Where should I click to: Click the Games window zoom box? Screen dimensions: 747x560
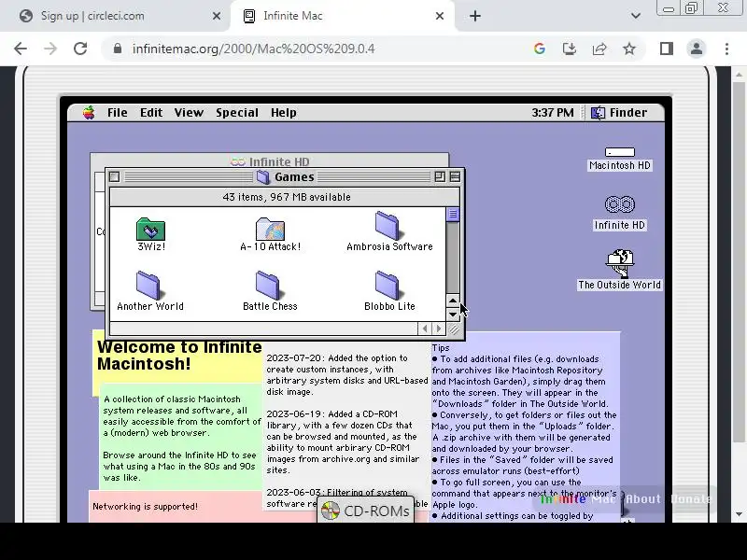pyautogui.click(x=440, y=176)
